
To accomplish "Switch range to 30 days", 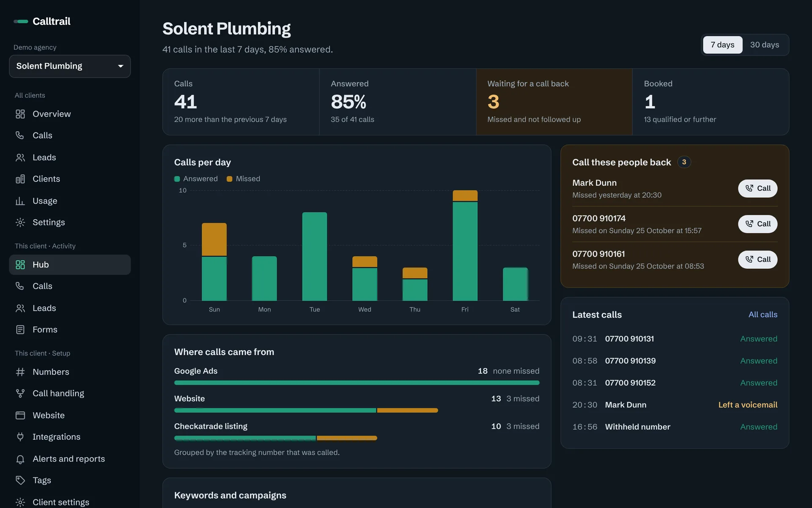I will [765, 45].
